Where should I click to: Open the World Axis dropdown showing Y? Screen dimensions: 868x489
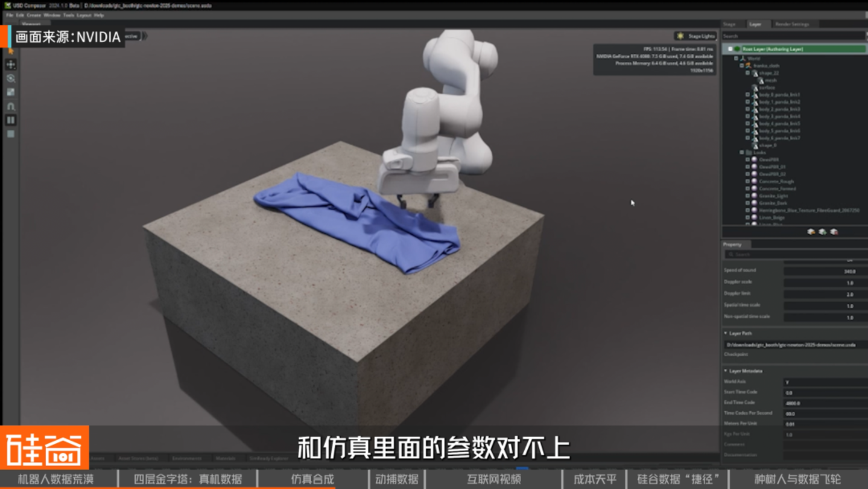[825, 382]
